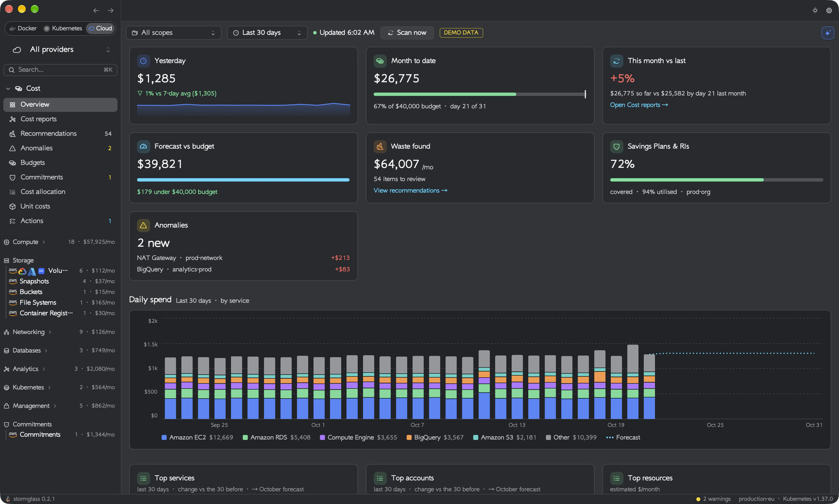Image resolution: width=839 pixels, height=504 pixels.
Task: Open Cost reports in sidebar
Action: pyautogui.click(x=60, y=119)
